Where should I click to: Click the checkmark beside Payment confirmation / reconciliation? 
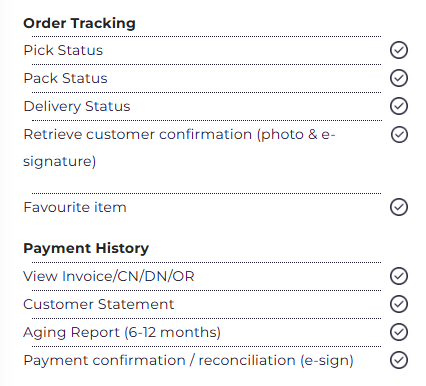click(x=399, y=360)
